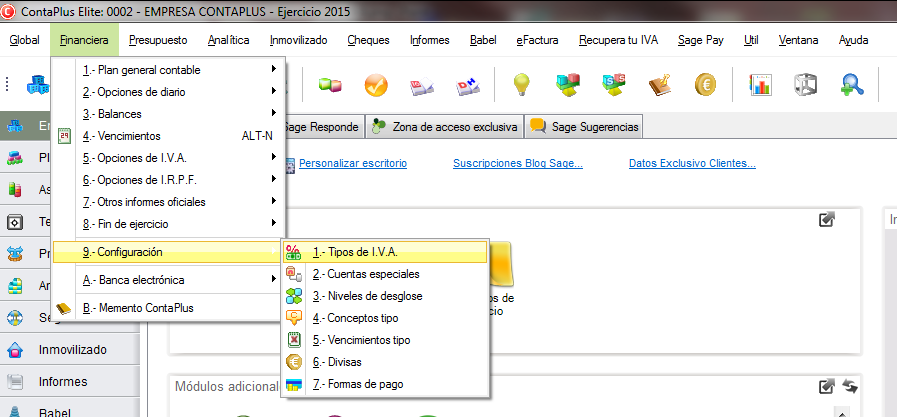Expand the Banca electrónica submenu

coord(275,280)
